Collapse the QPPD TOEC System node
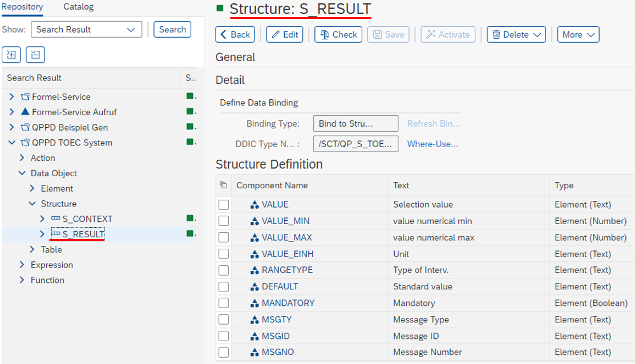 coord(12,143)
